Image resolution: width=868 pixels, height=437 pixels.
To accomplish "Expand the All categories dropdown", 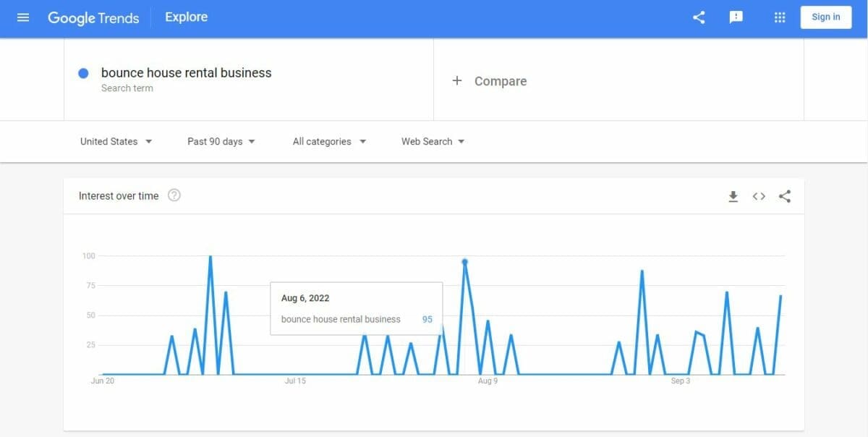I will [328, 141].
